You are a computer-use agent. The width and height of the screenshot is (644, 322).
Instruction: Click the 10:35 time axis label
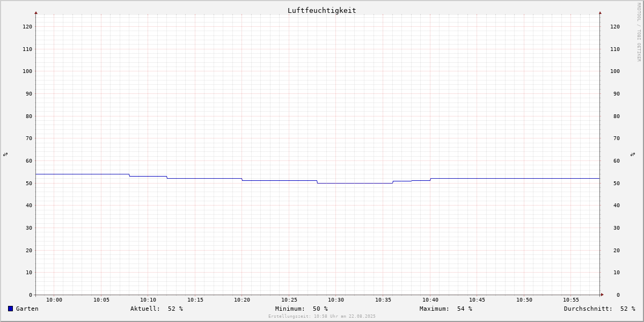coord(383,299)
